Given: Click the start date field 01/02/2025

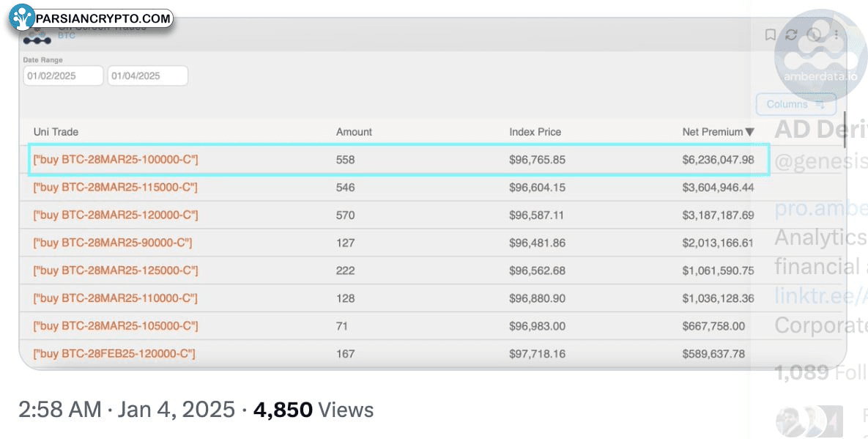Looking at the screenshot, I should tap(63, 75).
